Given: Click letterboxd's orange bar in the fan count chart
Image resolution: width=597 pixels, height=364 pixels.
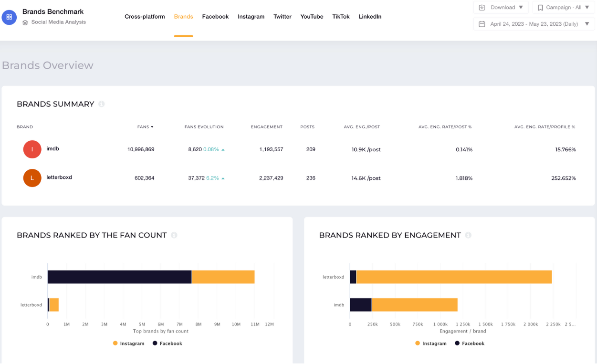Looking at the screenshot, I should tap(54, 305).
